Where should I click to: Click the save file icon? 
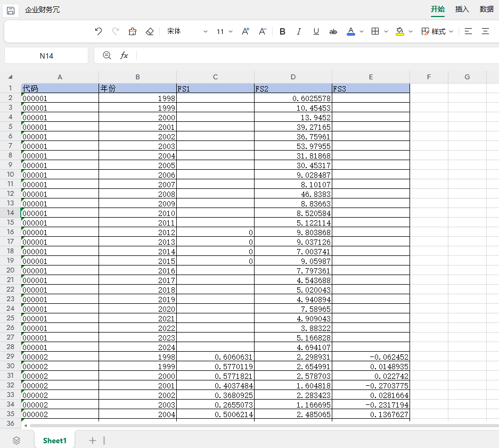click(11, 10)
